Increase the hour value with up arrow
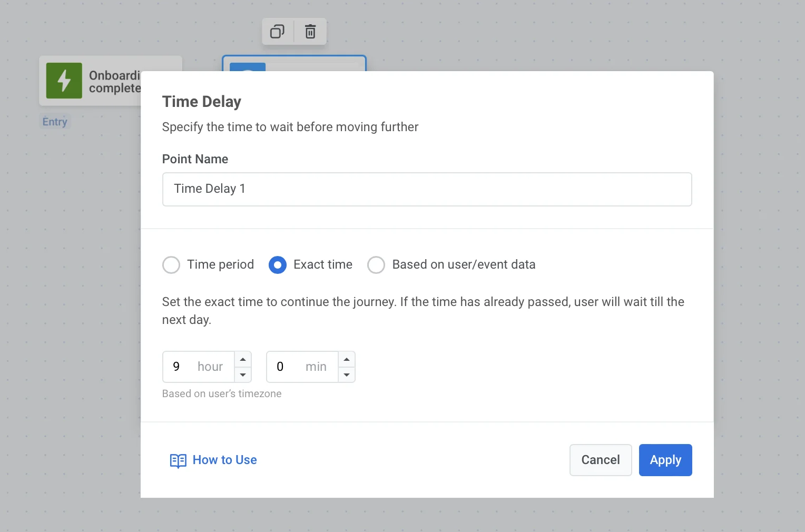Viewport: 805px width, 532px height. (243, 359)
